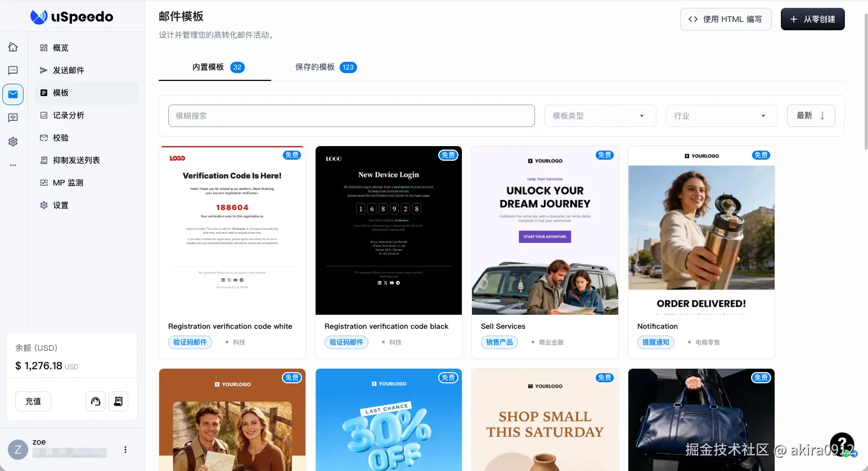868x471 pixels.
Task: Click the 使用 HTML 编写 button
Action: coord(726,19)
